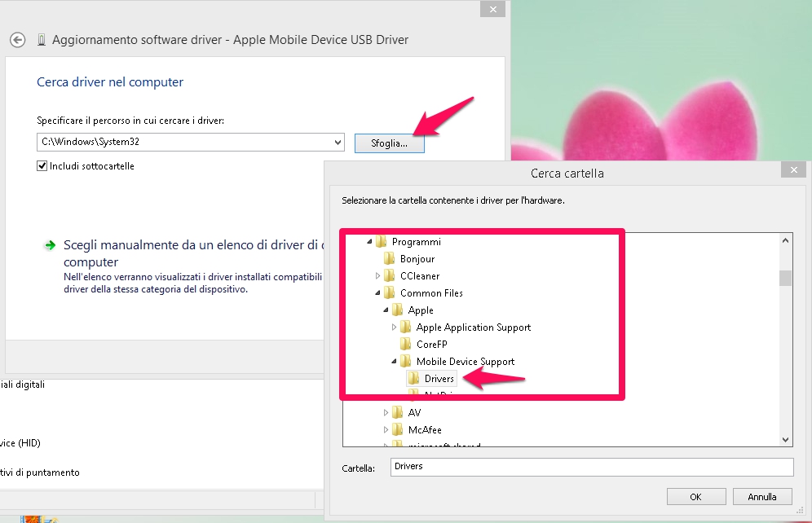Screen dimensions: 812x523
Task: Confirm folder selection with OK
Action: [x=695, y=496]
